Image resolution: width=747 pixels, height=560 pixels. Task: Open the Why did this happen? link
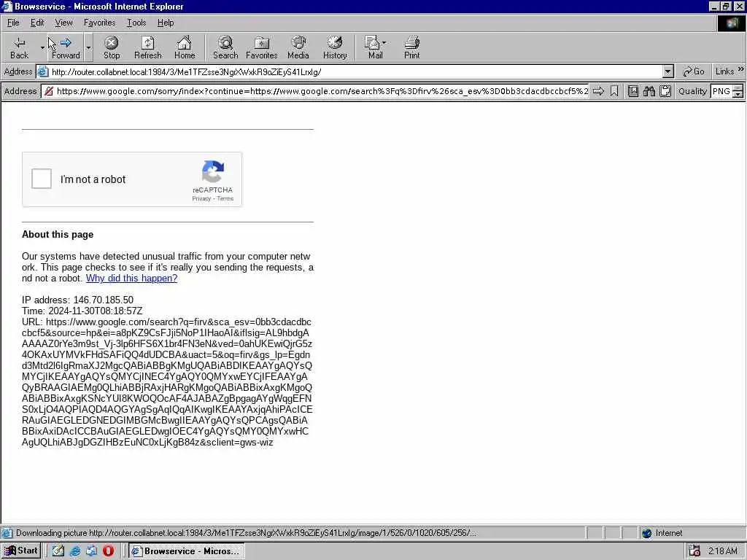coord(131,278)
